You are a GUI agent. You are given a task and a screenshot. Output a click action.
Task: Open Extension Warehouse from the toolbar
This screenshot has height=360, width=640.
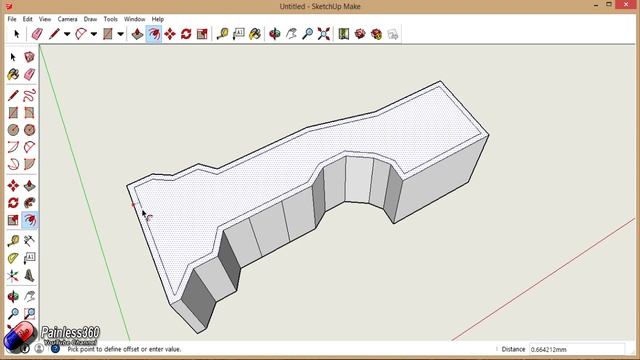(376, 34)
